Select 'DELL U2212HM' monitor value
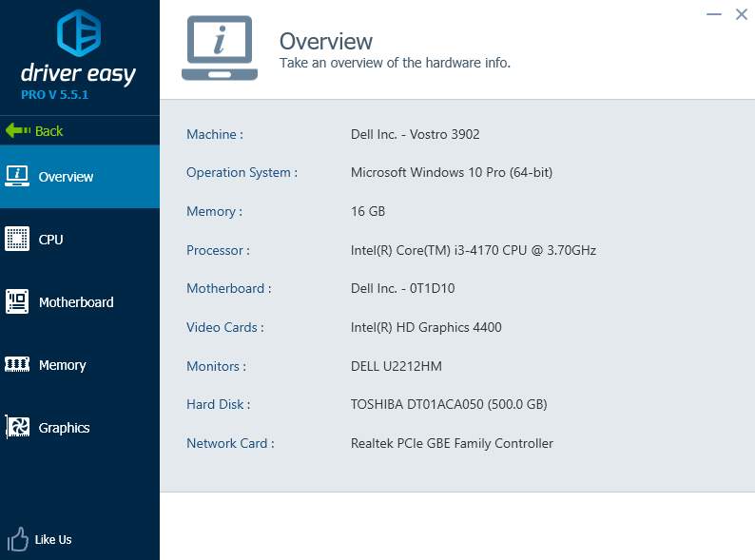755x560 pixels. 397,366
